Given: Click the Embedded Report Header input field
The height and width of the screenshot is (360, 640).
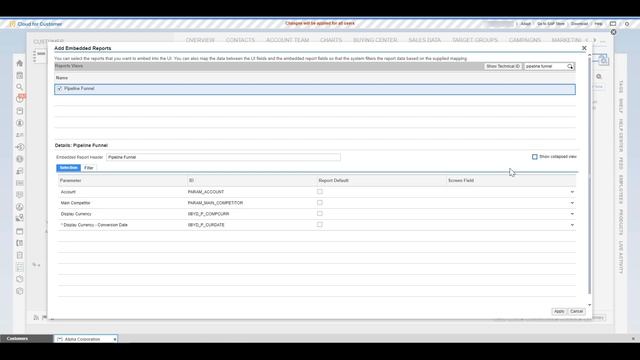Looking at the screenshot, I should (x=223, y=157).
